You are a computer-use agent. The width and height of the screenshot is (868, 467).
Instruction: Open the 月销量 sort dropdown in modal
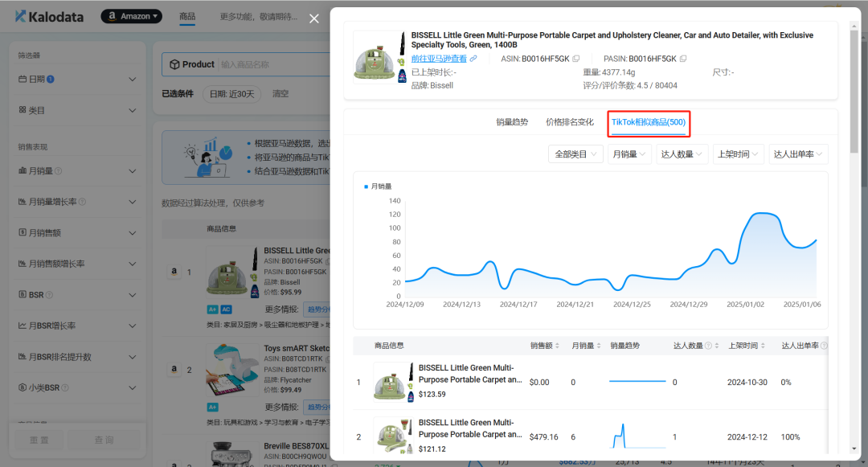(629, 153)
